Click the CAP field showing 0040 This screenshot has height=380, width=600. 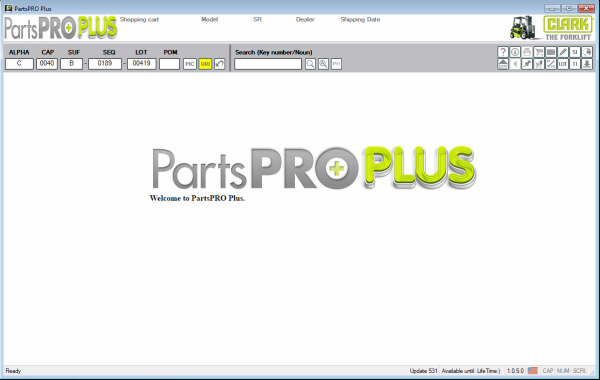47,64
